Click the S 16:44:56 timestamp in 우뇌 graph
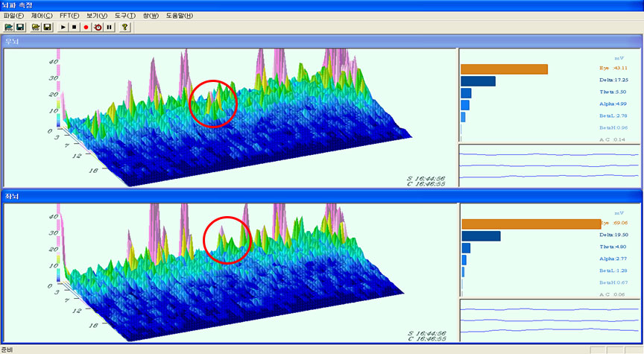This screenshot has height=354, width=644. point(426,179)
